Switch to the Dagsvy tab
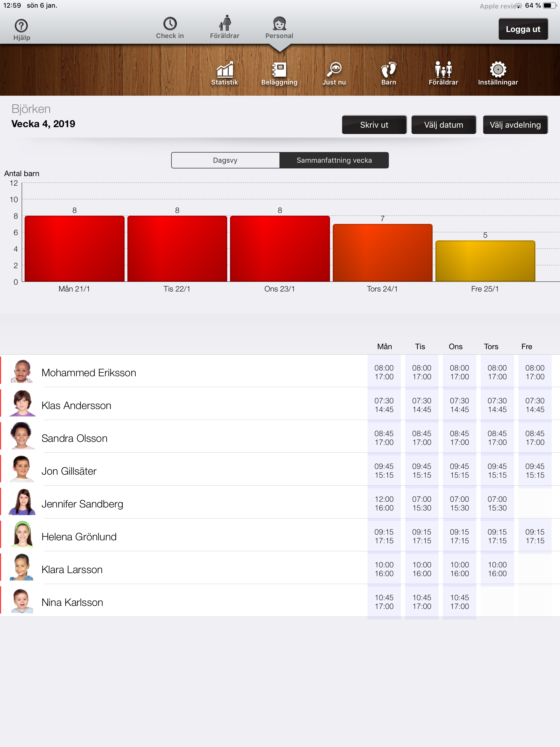 pyautogui.click(x=225, y=160)
